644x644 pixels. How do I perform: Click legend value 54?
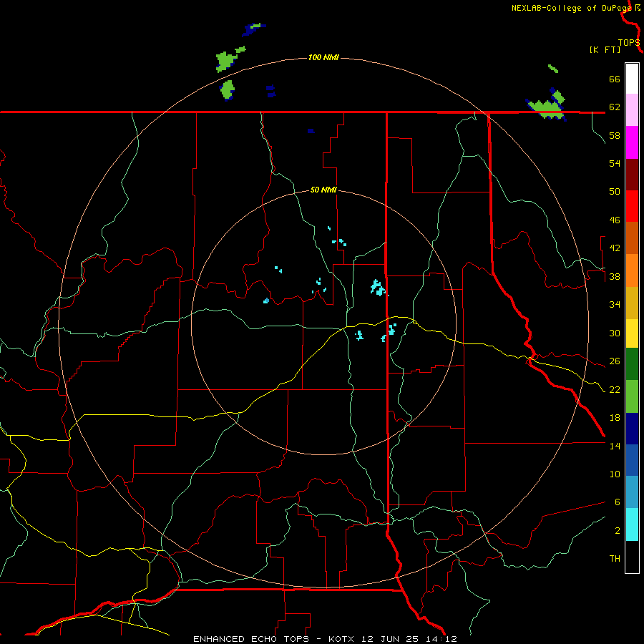coord(615,163)
